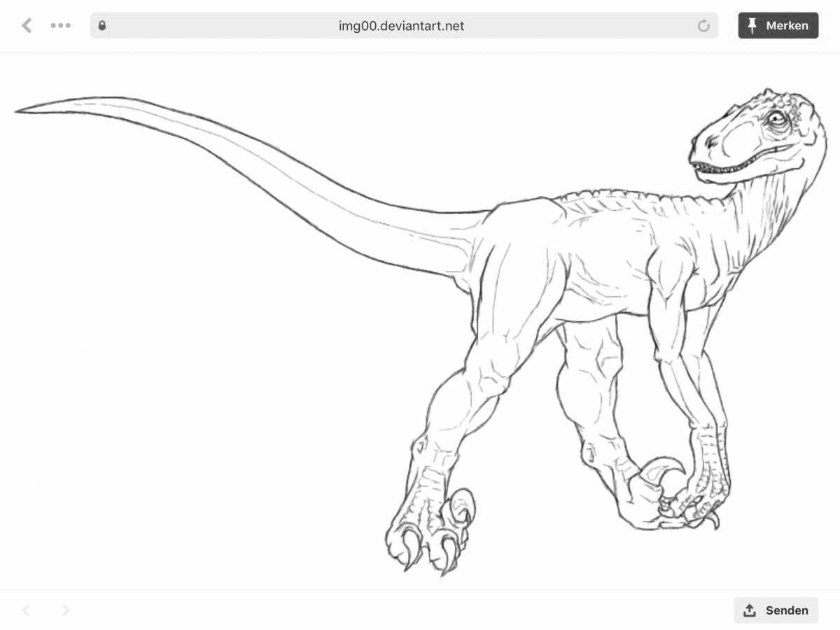Click the pin icon on the Merken button
Image resolution: width=840 pixels, height=630 pixels.
[x=752, y=25]
